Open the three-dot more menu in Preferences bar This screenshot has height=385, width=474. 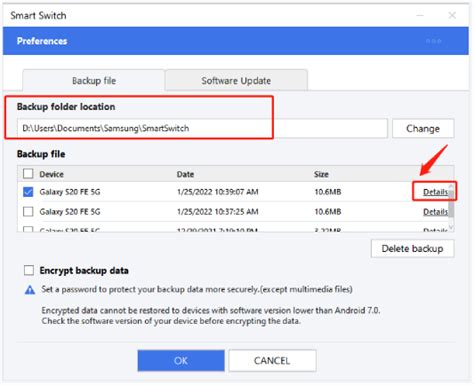434,41
